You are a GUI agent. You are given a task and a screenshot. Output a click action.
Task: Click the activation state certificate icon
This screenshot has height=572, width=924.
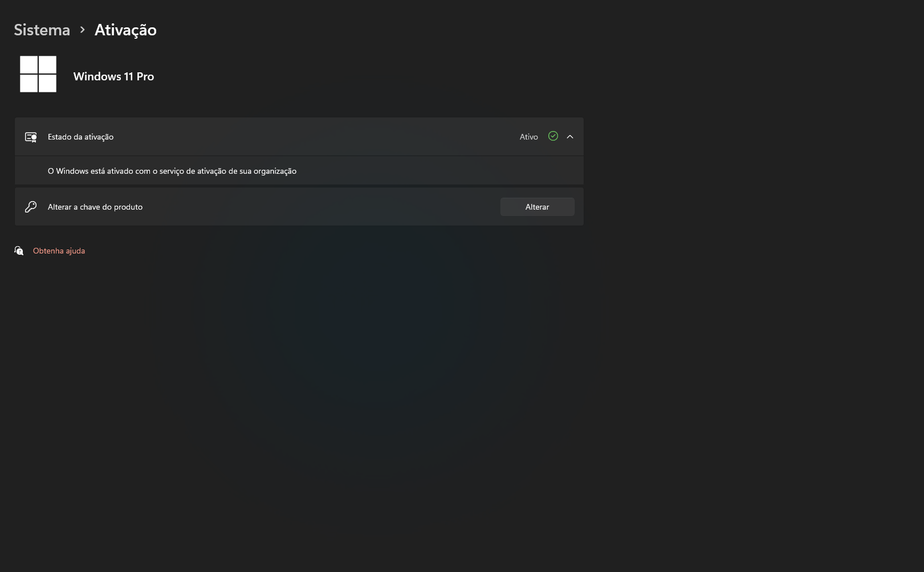pos(31,137)
